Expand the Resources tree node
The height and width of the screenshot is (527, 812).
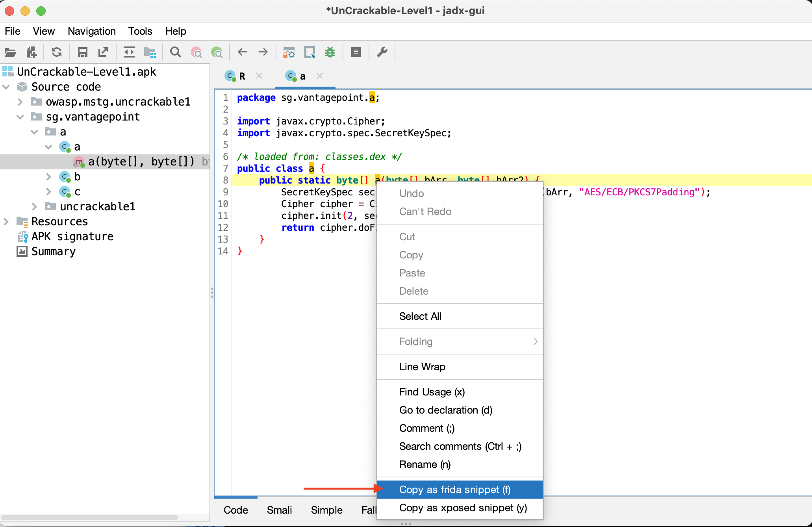click(x=6, y=221)
